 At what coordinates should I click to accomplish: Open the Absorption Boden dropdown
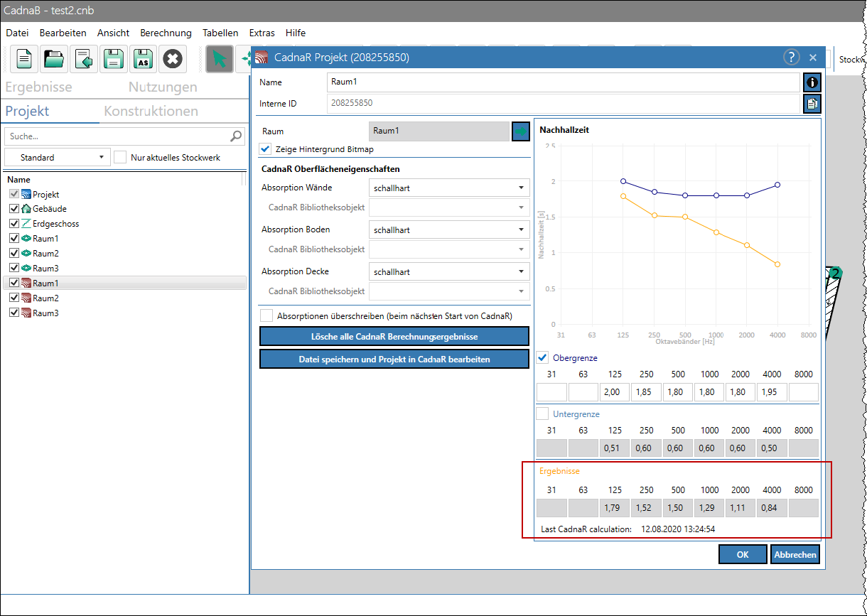coord(449,229)
